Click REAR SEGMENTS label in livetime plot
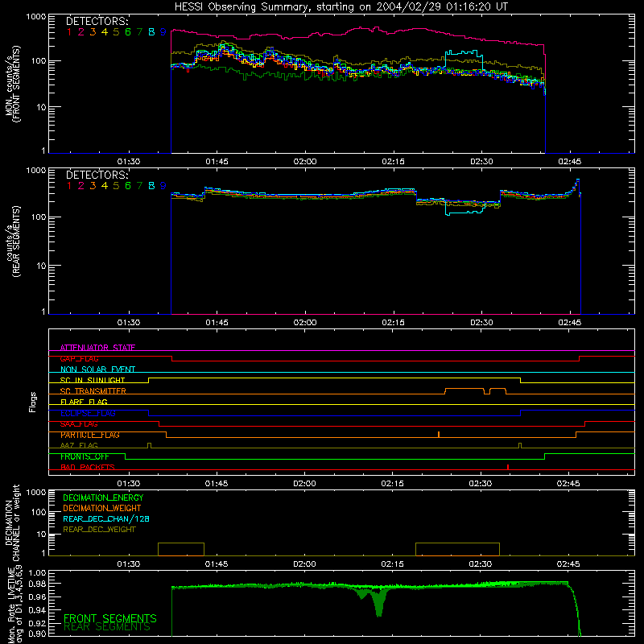The width and height of the screenshot is (644, 644). [x=107, y=627]
